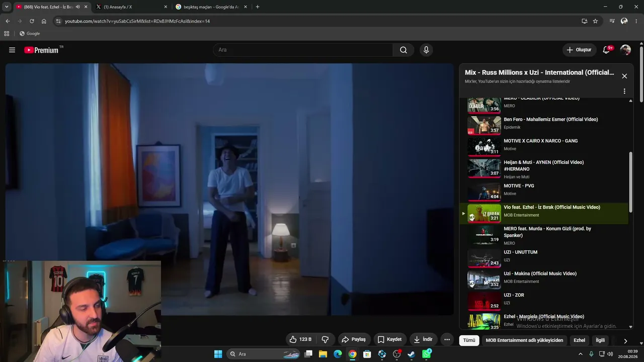Start voice search with the microphone
This screenshot has height=362, width=644.
pos(426,50)
